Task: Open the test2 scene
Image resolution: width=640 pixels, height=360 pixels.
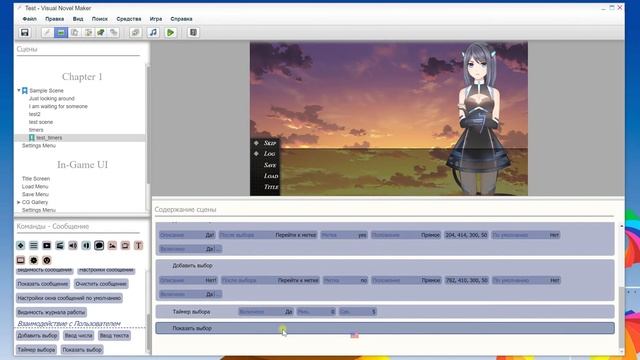Action: click(x=34, y=114)
